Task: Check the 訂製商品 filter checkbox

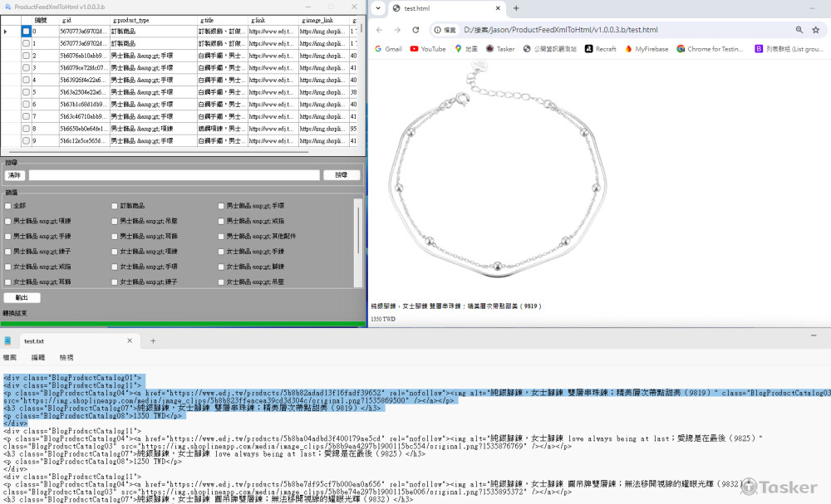Action: click(115, 206)
